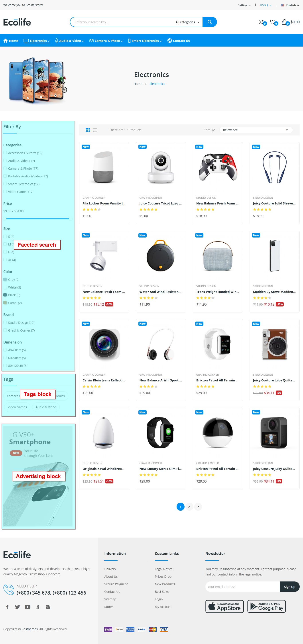
Task: Open the Twitter social icon
Action: pos(18,607)
